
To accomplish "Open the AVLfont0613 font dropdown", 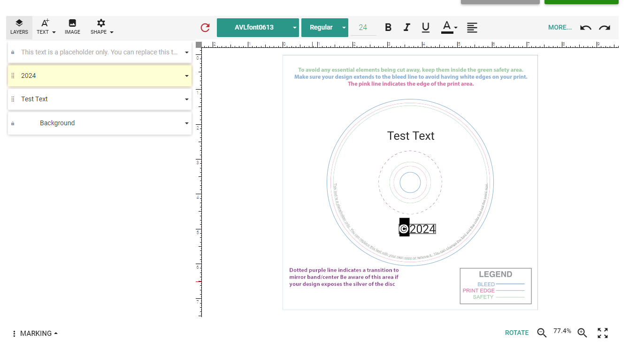I will 258,28.
